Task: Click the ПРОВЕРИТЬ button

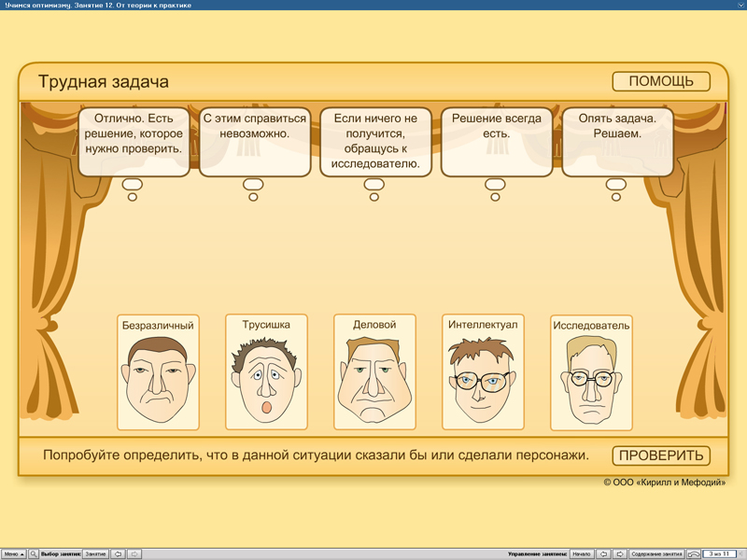Action: 661,455
